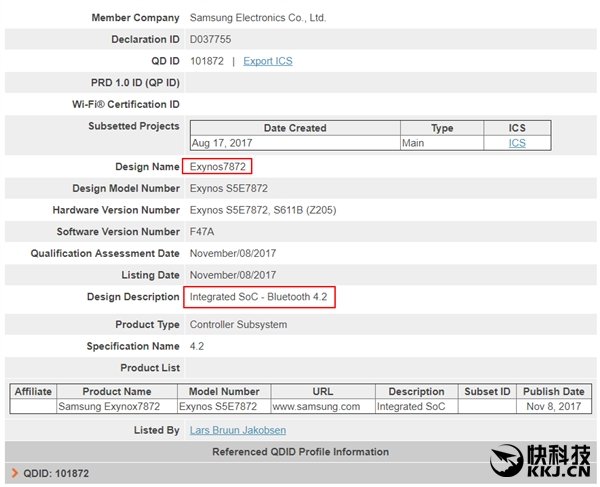Click the Type column header in Subsetted Projects

coord(442,128)
